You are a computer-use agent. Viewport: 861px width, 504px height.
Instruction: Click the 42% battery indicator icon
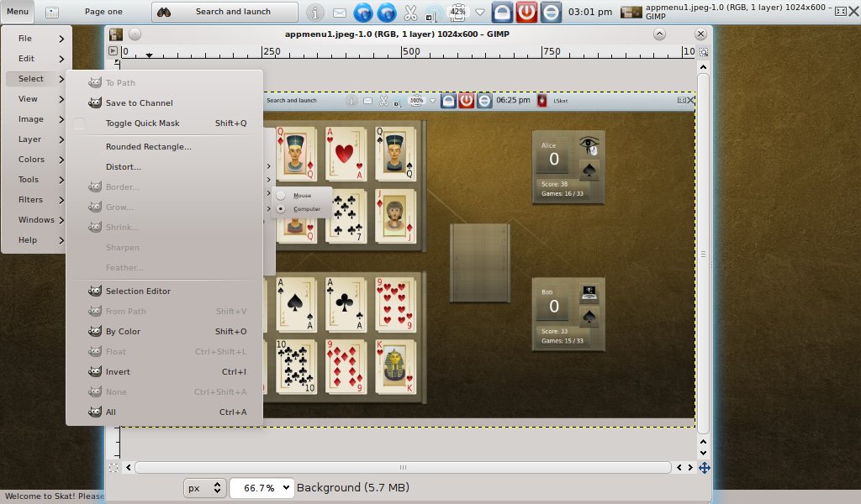pos(457,12)
